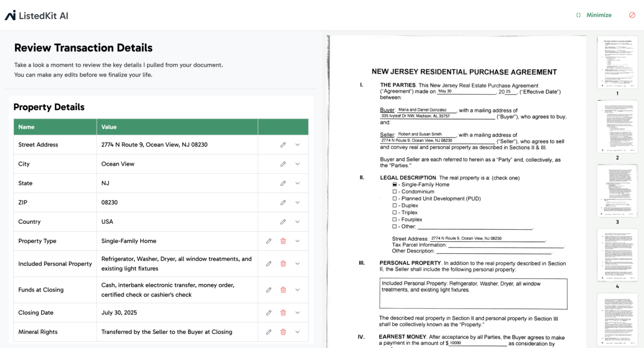Viewport: 644px width, 348px height.
Task: Remove the Funds at Closing row
Action: point(283,290)
